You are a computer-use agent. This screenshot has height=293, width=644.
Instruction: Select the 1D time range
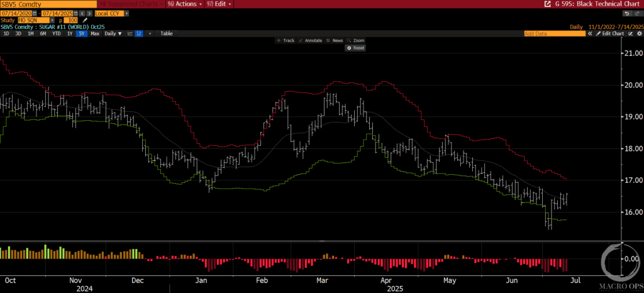6,34
